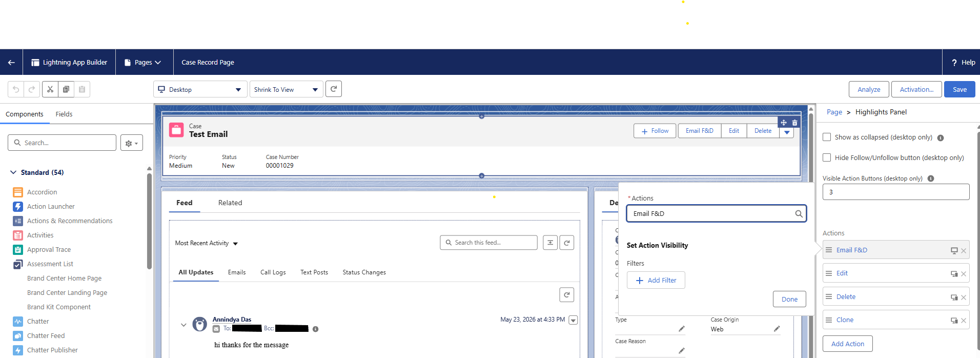Click the Action Launcher component icon
Viewport: 980px width, 358px height.
click(x=18, y=206)
